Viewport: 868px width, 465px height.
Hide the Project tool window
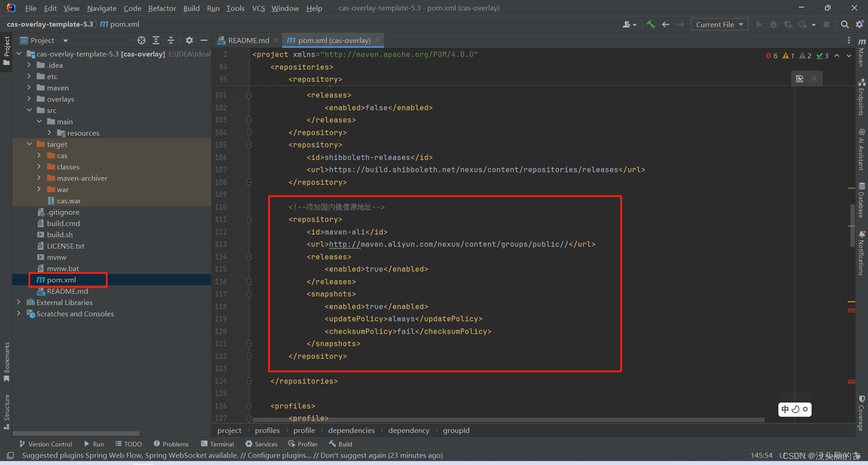point(204,40)
